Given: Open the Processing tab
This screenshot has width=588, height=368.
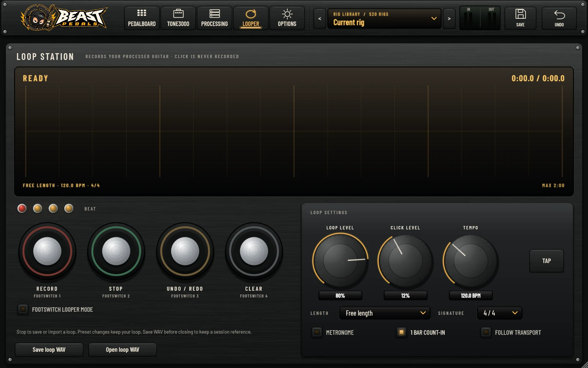Looking at the screenshot, I should coord(214,18).
